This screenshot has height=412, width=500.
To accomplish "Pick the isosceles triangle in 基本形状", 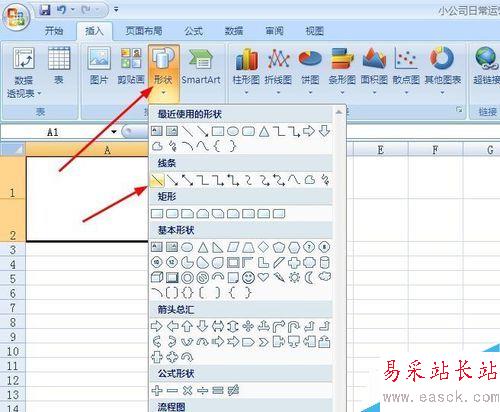I will tap(203, 247).
